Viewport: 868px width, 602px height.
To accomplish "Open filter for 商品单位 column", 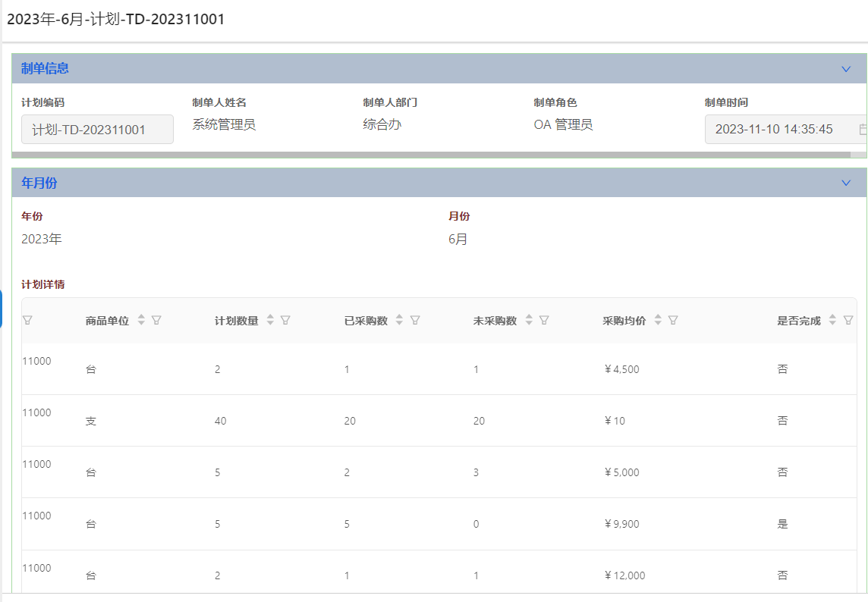I will 156,321.
